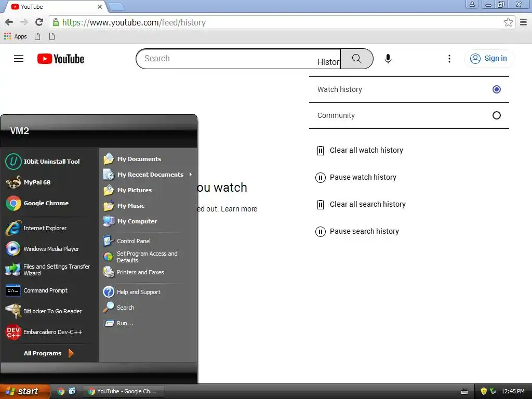Screen dimensions: 532x399
Task: Open Apps bookmarks shortcut
Action: click(15, 36)
